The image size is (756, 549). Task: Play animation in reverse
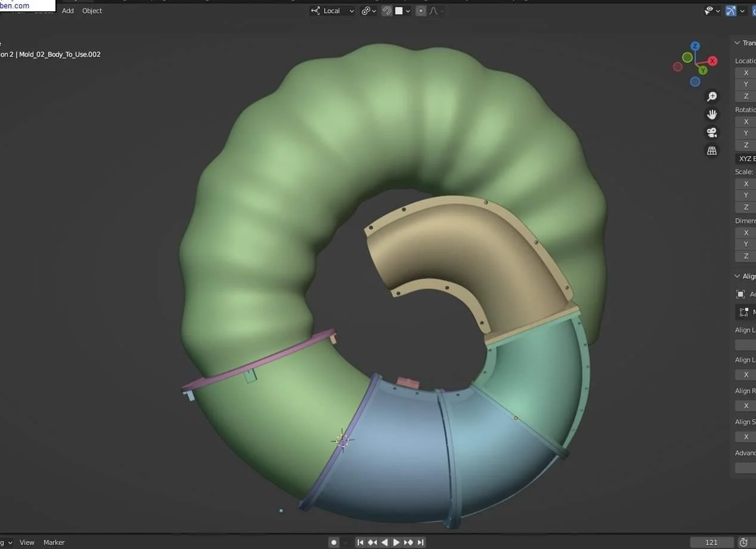385,542
